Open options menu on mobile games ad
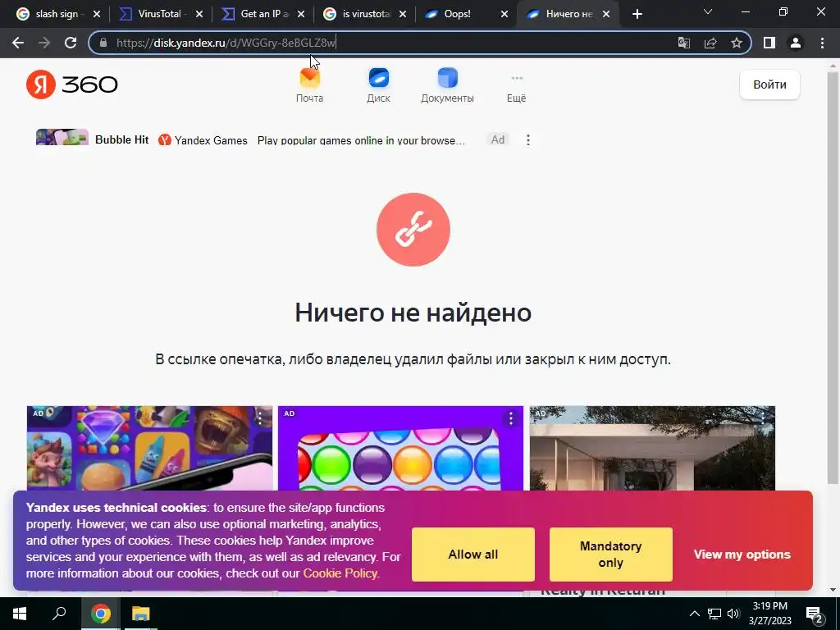 [260, 419]
